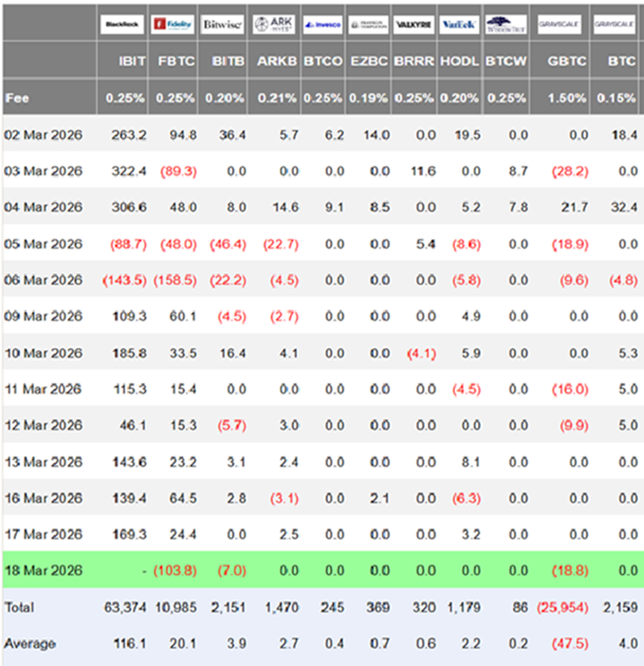
Task: Click the GBTC 1.50% fee cell
Action: coord(568,97)
